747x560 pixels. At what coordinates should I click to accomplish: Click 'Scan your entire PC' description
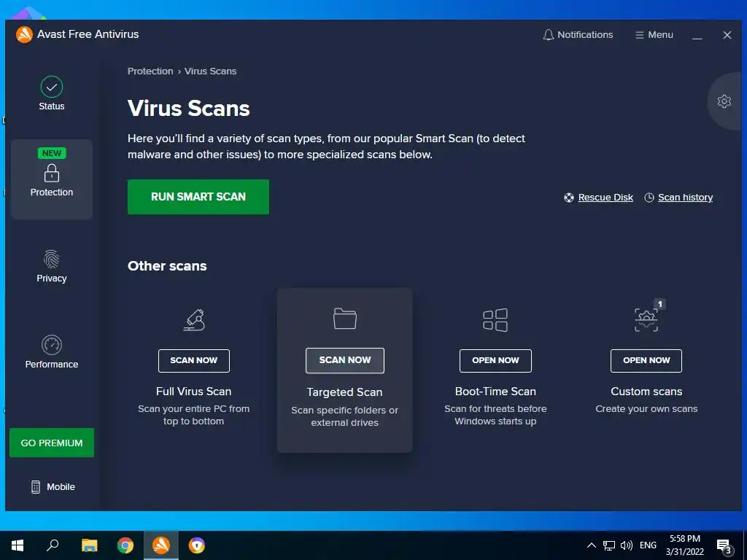pos(193,415)
